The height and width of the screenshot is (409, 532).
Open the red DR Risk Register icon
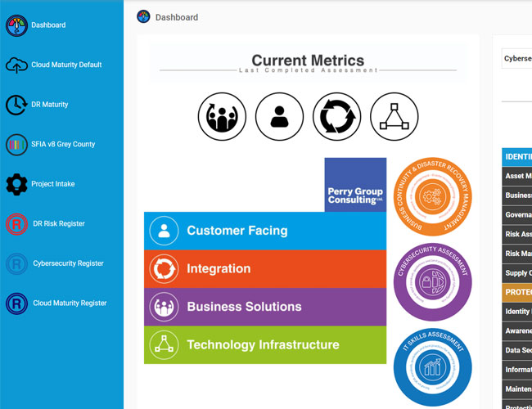pyautogui.click(x=16, y=224)
